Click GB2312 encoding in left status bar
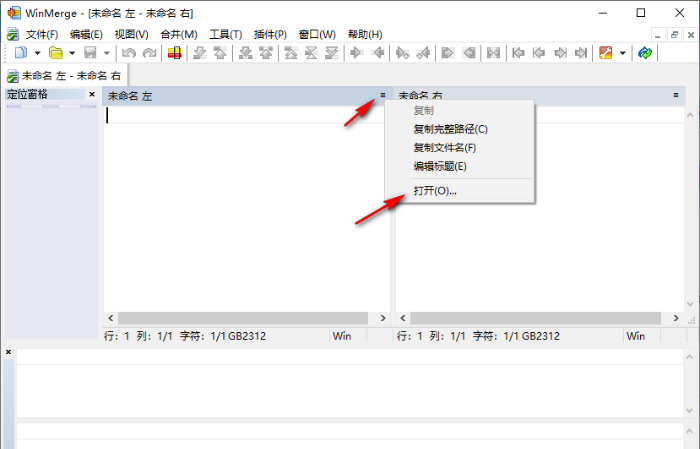 tap(247, 336)
